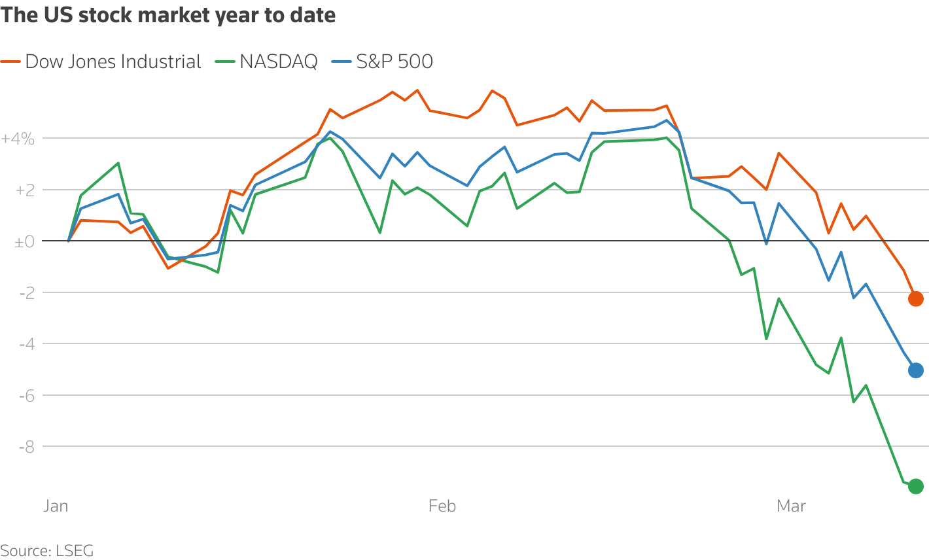Click the -8 y-axis label

26,447
